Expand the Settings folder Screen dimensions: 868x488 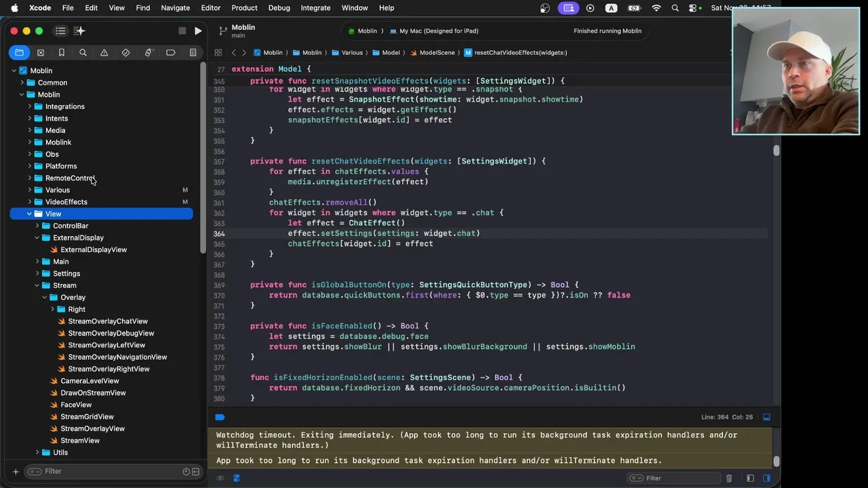pyautogui.click(x=37, y=273)
